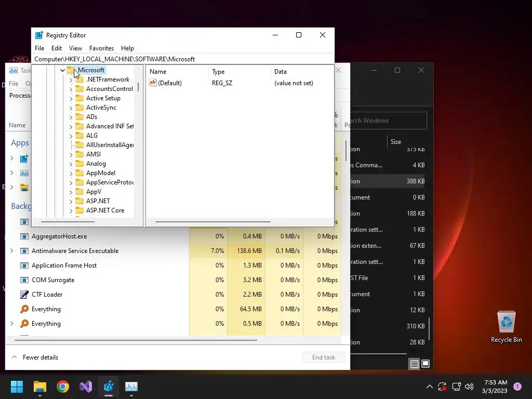The image size is (532, 399).
Task: Select the AccountsControl folder icon
Action: point(79,89)
